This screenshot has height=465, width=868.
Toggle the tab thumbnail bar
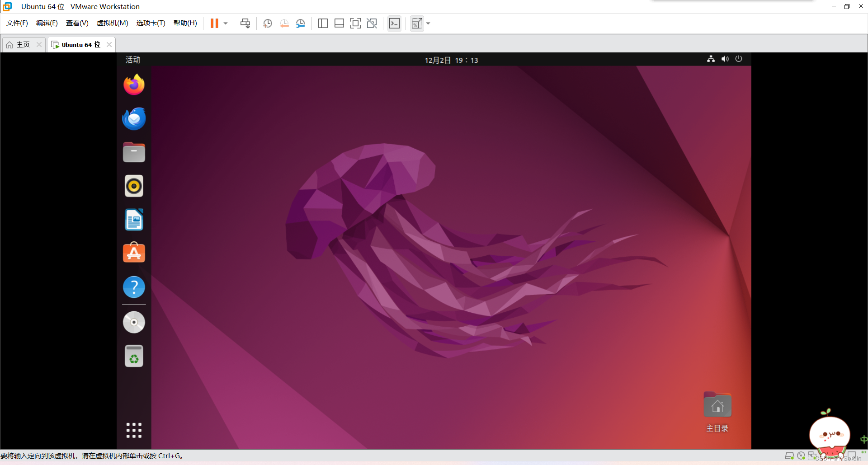340,23
